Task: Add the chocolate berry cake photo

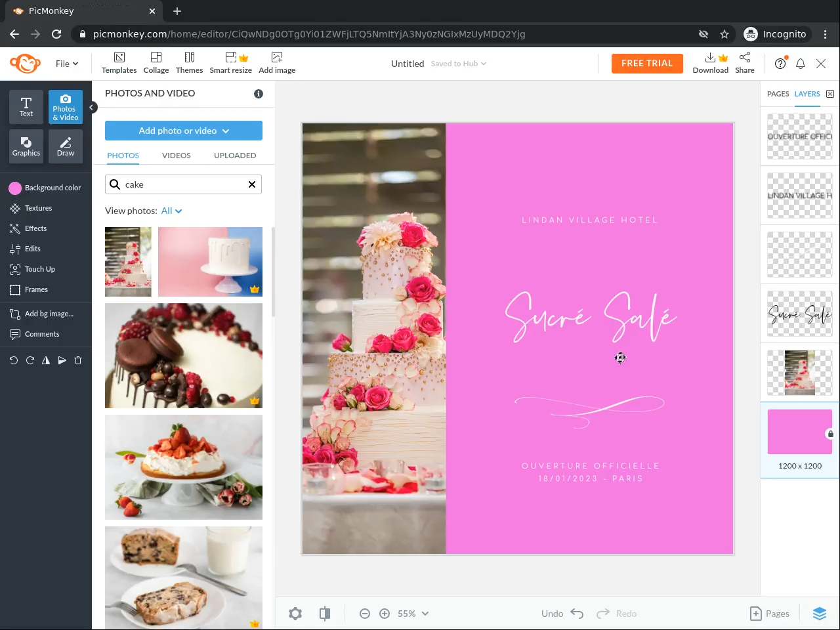Action: click(x=184, y=356)
